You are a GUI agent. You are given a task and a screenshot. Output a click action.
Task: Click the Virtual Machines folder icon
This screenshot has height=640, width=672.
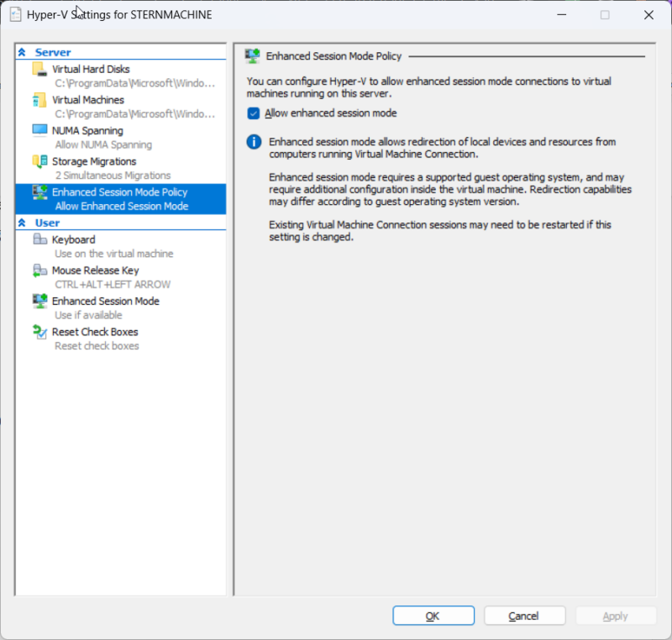pyautogui.click(x=39, y=100)
